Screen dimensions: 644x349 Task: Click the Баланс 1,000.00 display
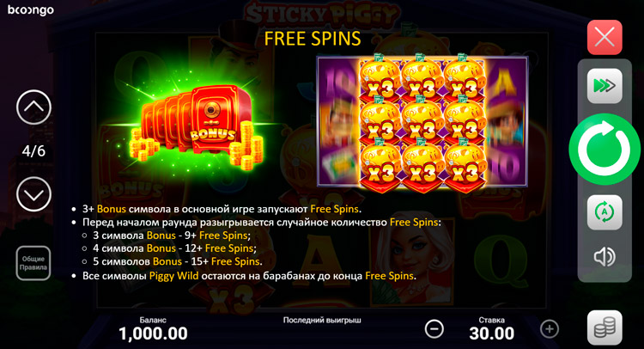click(153, 329)
